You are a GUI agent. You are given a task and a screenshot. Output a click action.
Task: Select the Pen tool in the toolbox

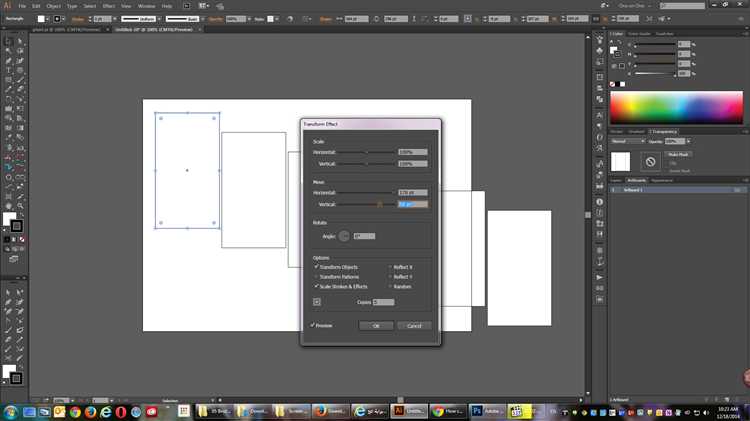coord(7,61)
